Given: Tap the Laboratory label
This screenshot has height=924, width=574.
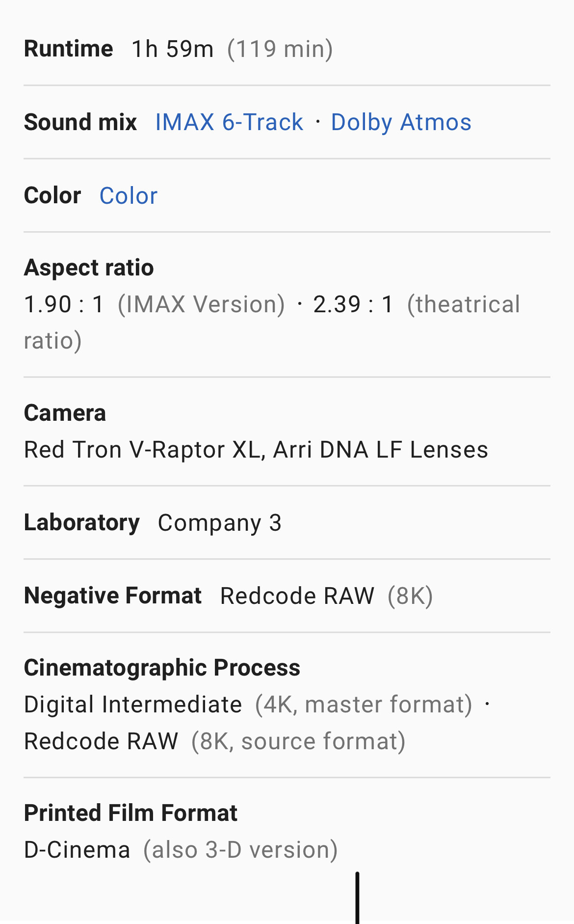Looking at the screenshot, I should click(82, 522).
